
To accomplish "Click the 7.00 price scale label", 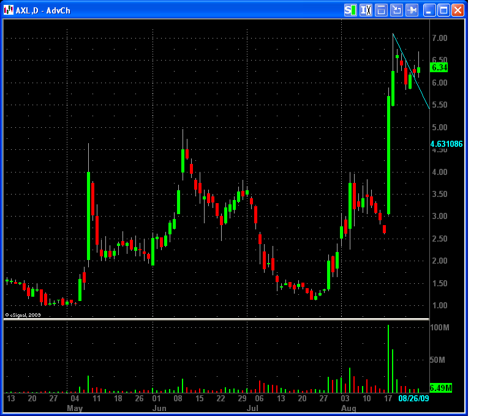I will click(x=440, y=38).
